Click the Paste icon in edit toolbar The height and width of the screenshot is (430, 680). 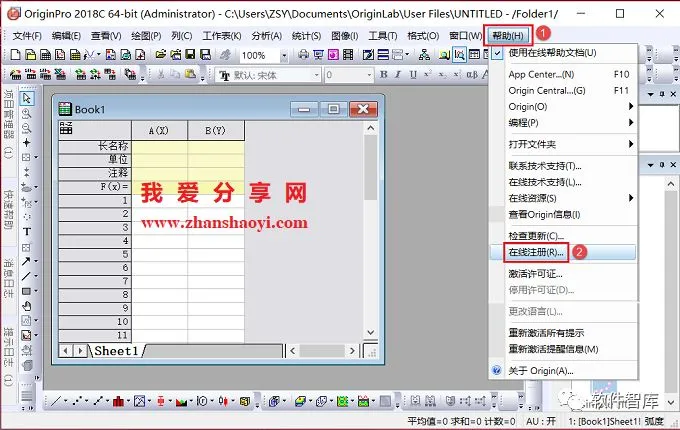[x=190, y=75]
